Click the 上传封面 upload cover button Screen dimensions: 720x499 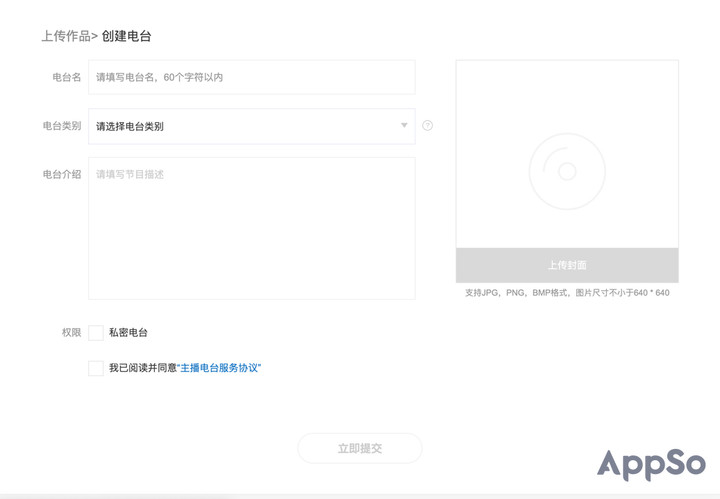(x=567, y=265)
